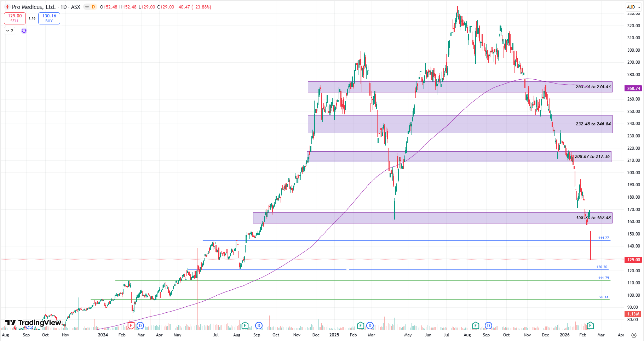The image size is (644, 341).
Task: Collapse the indicator legend showing 2
Action: (10, 31)
